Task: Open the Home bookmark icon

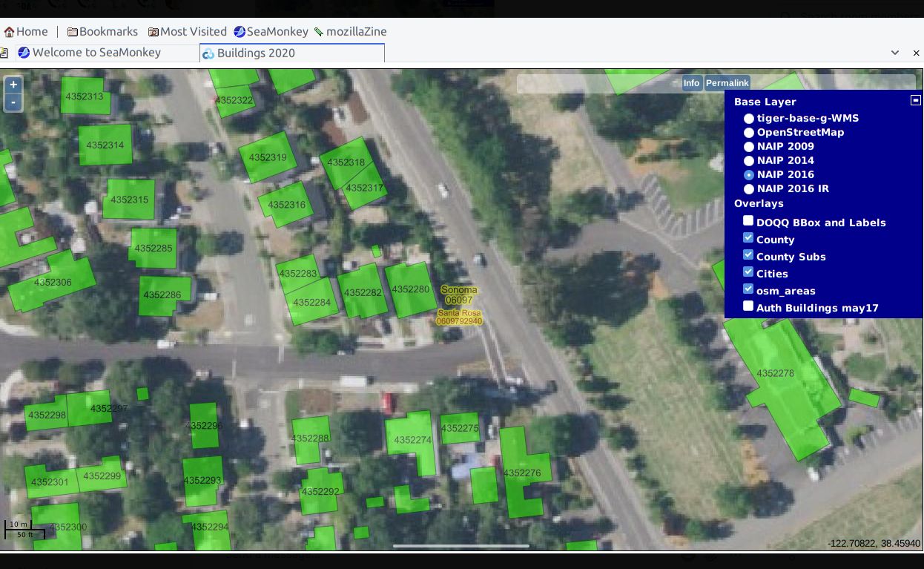Action: point(10,32)
